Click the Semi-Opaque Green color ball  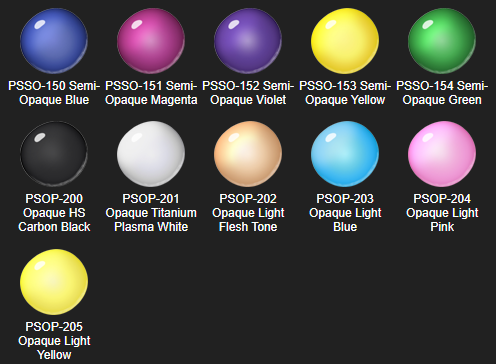coord(442,41)
